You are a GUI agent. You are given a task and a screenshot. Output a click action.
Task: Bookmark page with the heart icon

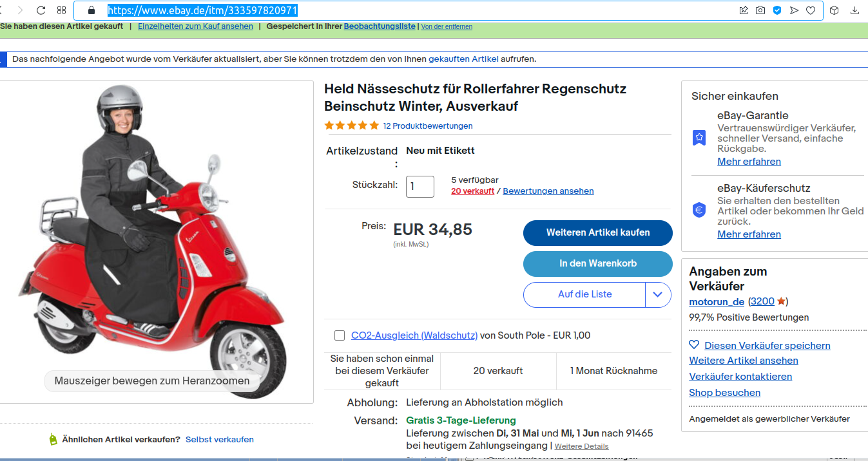click(x=811, y=10)
